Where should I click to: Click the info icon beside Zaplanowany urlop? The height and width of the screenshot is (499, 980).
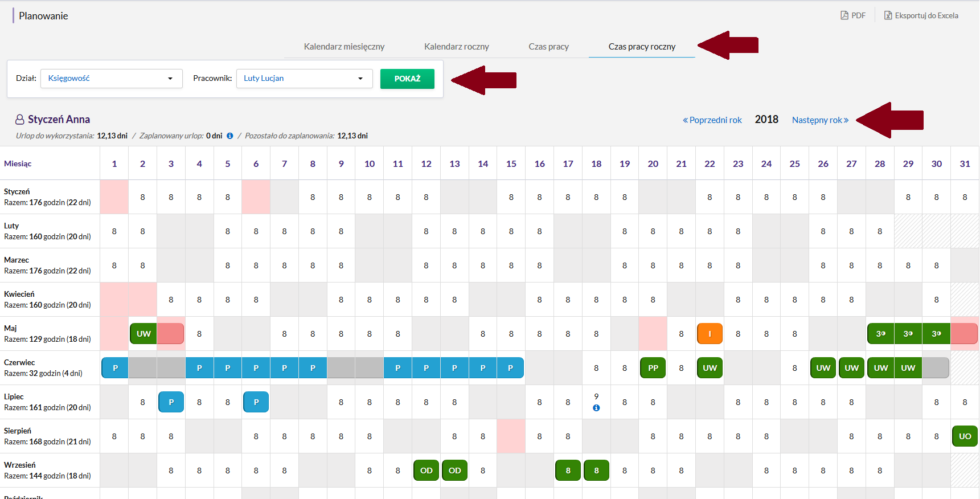[230, 136]
